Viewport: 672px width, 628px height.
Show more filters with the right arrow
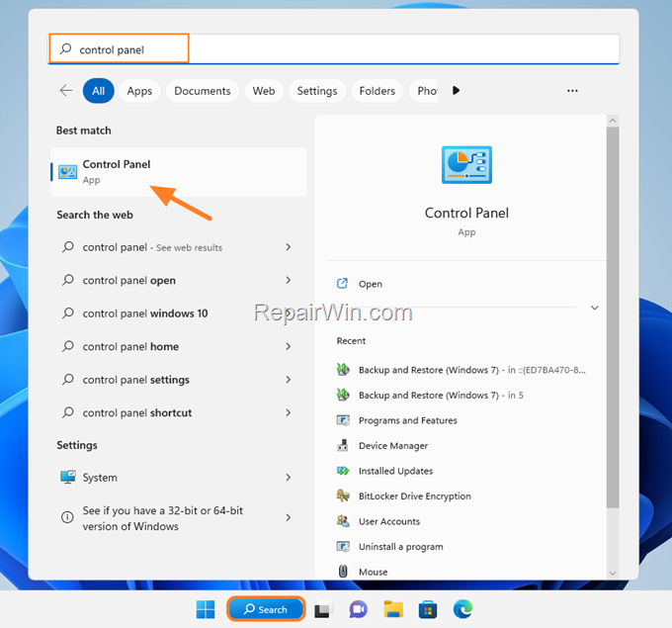click(456, 91)
